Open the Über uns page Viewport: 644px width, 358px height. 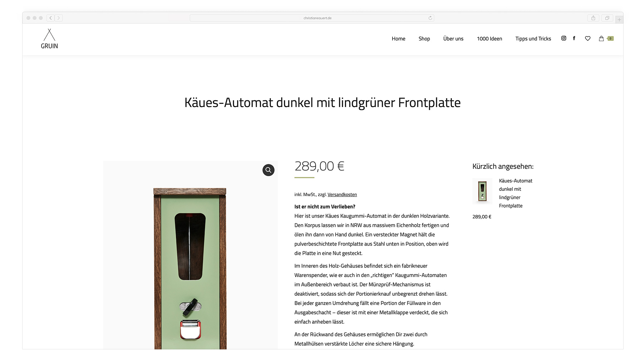tap(453, 39)
